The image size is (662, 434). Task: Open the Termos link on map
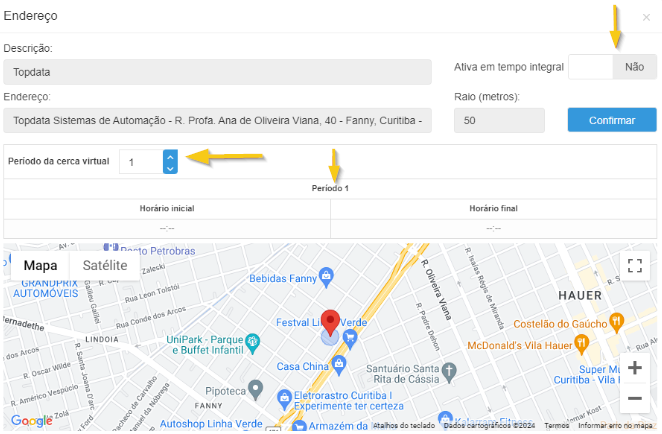point(556,425)
